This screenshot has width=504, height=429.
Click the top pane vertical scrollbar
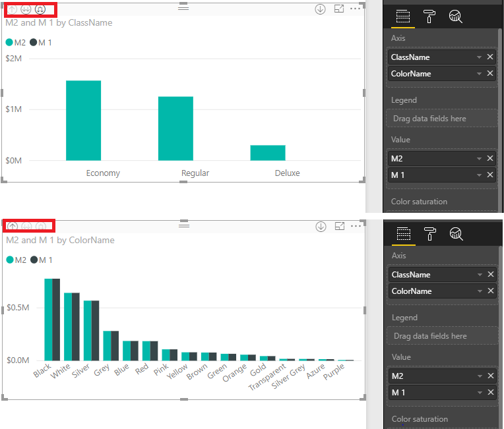[x=500, y=121]
